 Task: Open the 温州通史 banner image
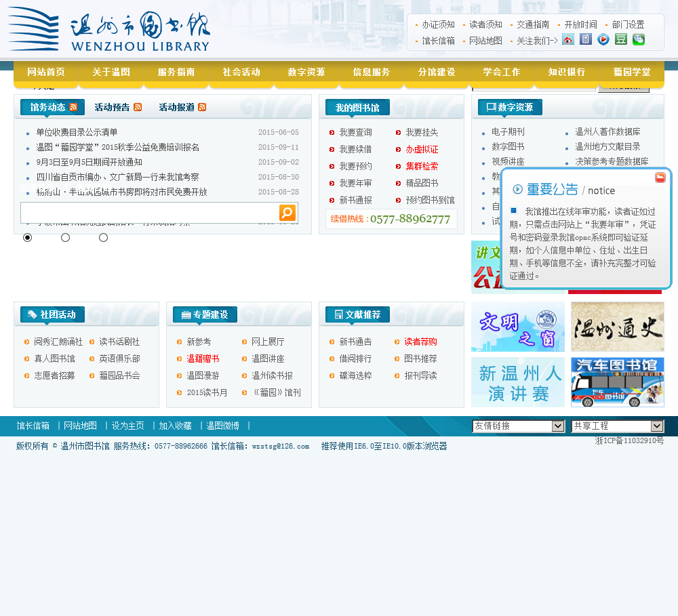click(618, 327)
